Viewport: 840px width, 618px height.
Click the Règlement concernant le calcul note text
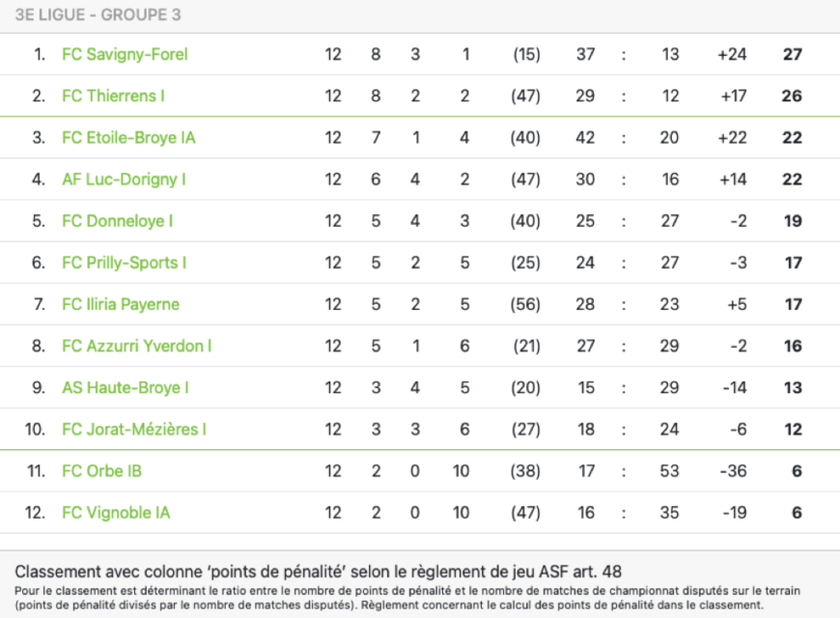562,605
